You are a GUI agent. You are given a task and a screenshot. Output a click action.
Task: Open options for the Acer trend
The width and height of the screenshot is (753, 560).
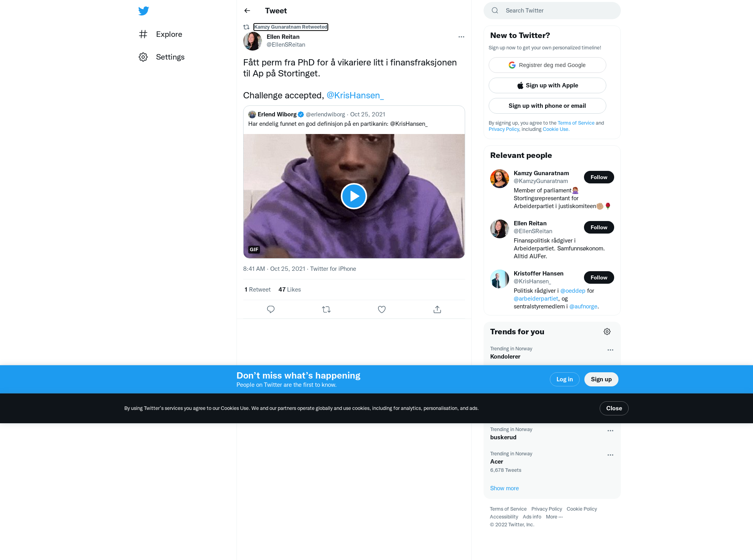(x=610, y=455)
